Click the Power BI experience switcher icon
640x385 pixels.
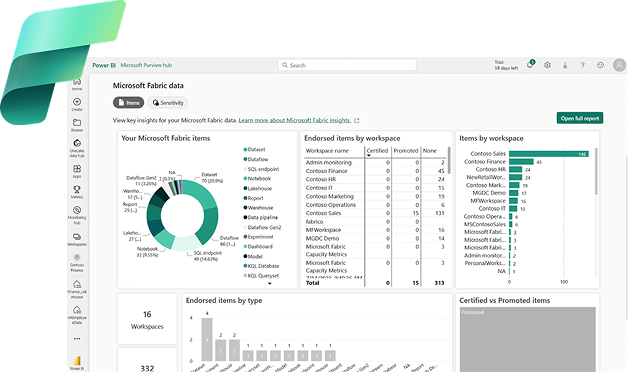(77, 362)
